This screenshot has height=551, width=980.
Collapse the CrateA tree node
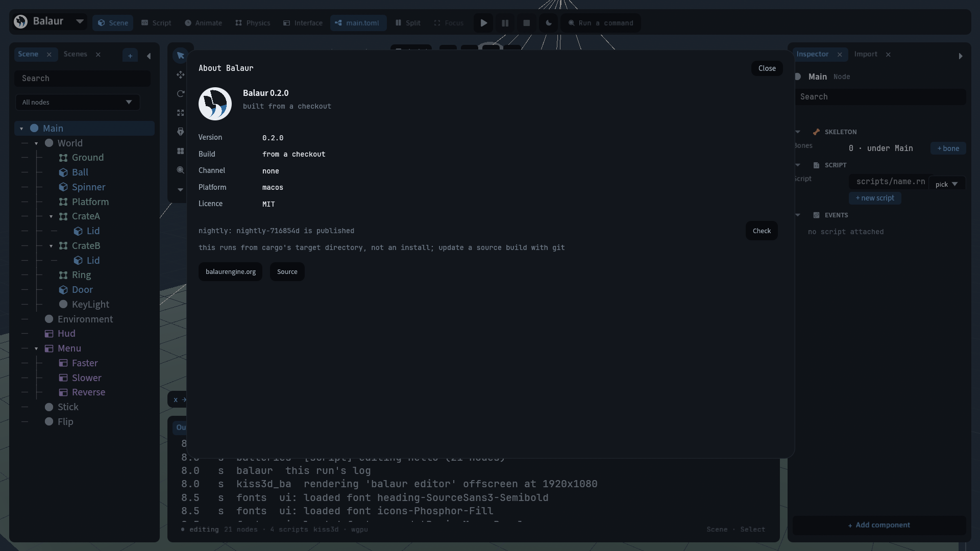51,217
